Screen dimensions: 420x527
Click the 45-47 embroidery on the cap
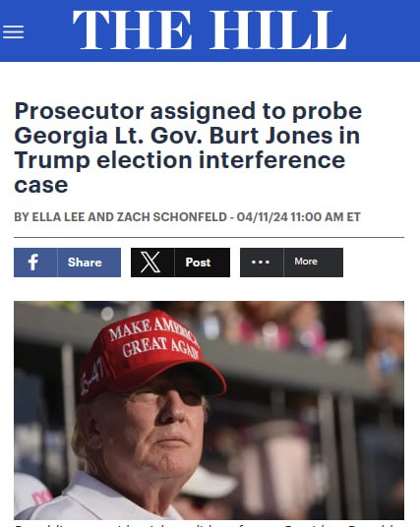tap(91, 377)
